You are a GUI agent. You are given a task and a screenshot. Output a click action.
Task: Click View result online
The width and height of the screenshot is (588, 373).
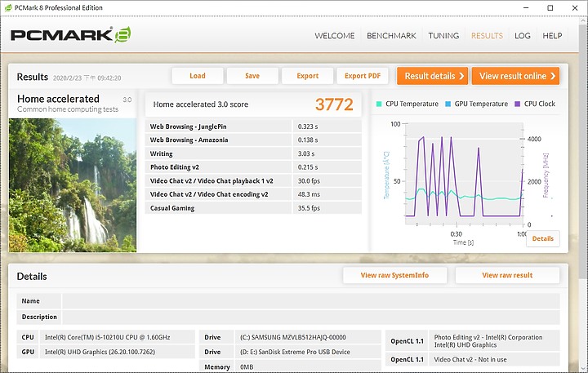[515, 76]
